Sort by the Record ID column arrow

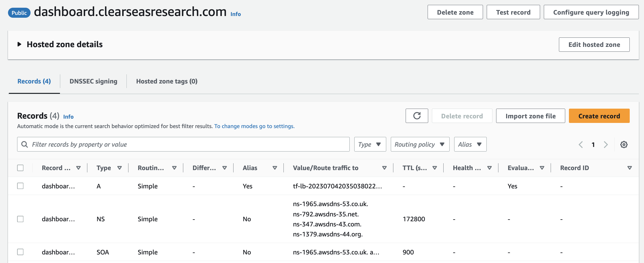click(629, 168)
